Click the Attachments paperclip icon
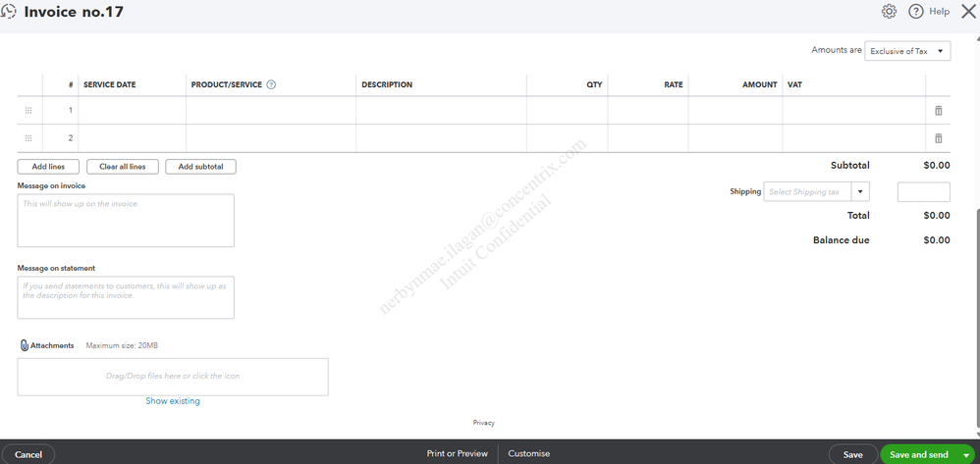980x464 pixels. (25, 345)
